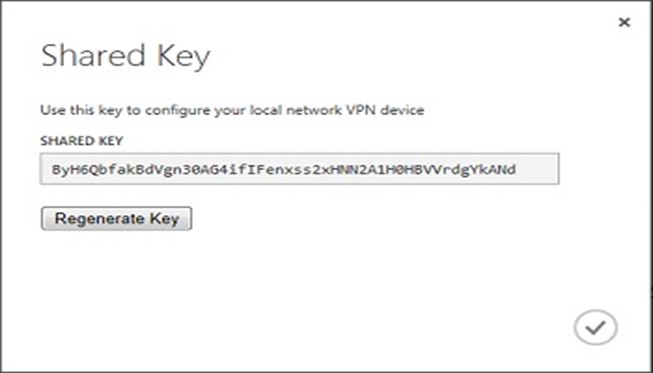Viewport: 653px width, 373px height.
Task: Click the "Use this key to configure" description
Action: coord(232,110)
